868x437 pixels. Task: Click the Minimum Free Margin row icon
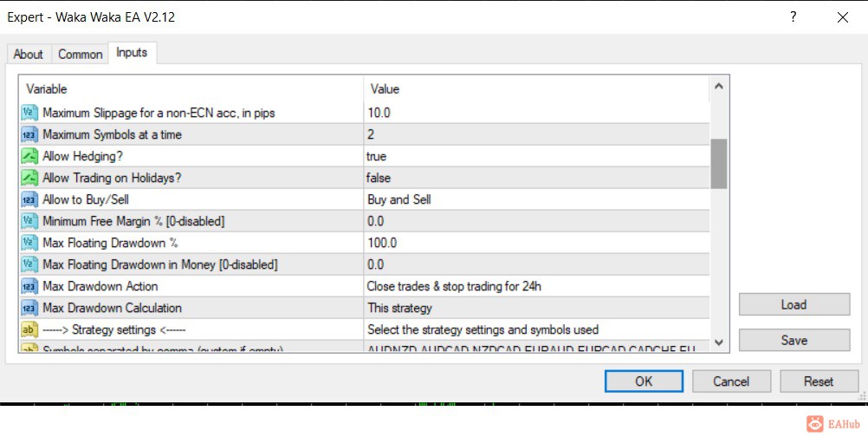[x=29, y=221]
